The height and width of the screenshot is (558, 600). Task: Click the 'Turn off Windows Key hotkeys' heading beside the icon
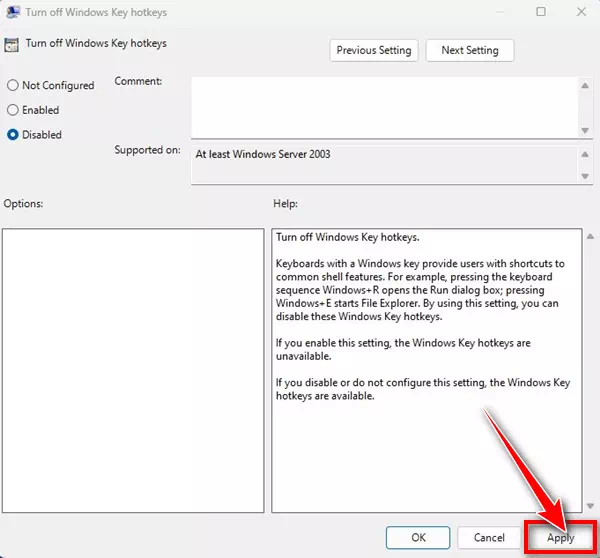(96, 43)
